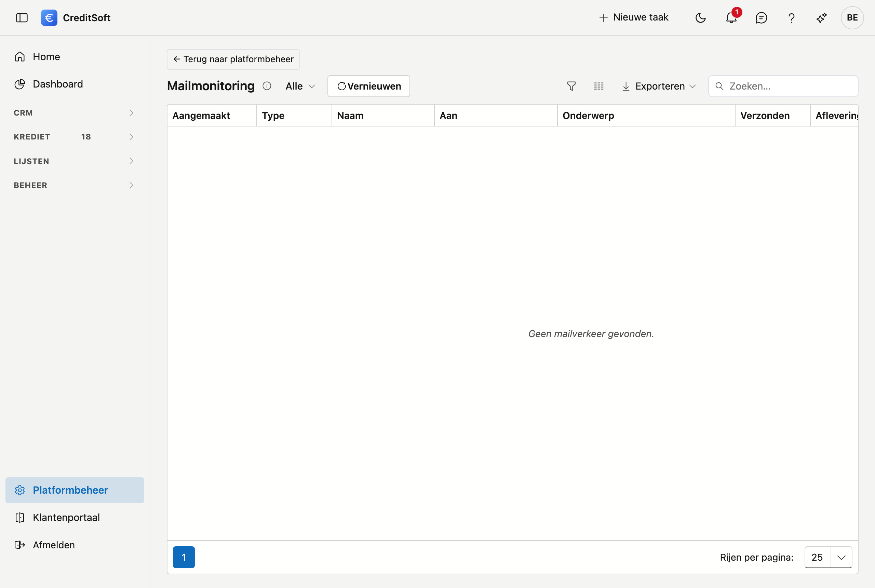This screenshot has height=588, width=875.
Task: Sort by the Verzonden column header
Action: (x=773, y=116)
